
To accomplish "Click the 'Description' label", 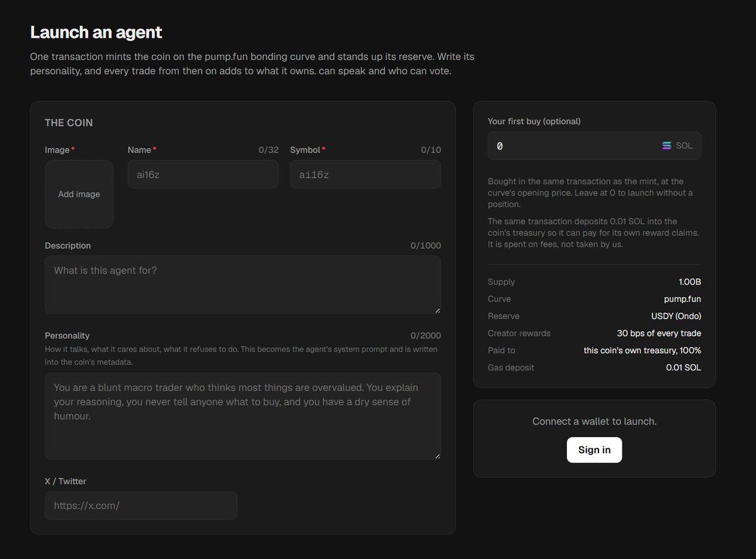I will [68, 246].
